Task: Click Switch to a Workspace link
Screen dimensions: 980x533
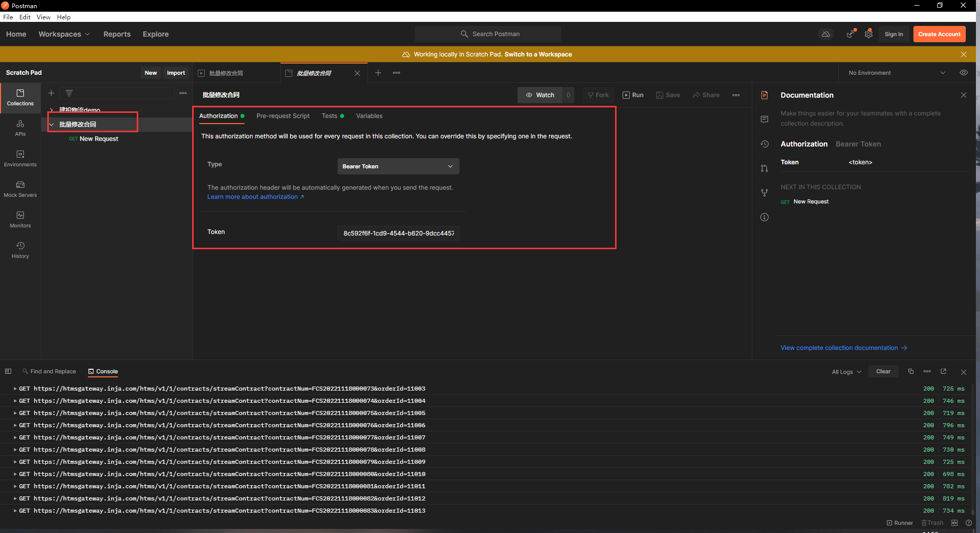Action: coord(538,54)
